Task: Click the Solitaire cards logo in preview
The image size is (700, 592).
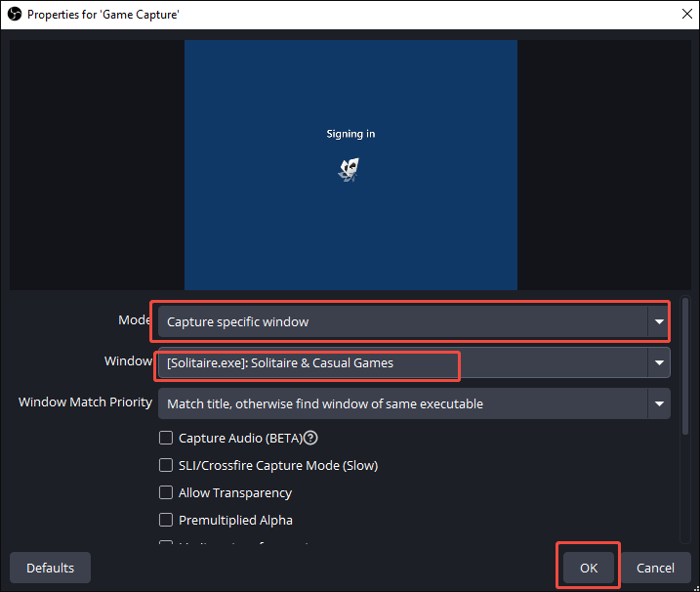Action: click(350, 170)
